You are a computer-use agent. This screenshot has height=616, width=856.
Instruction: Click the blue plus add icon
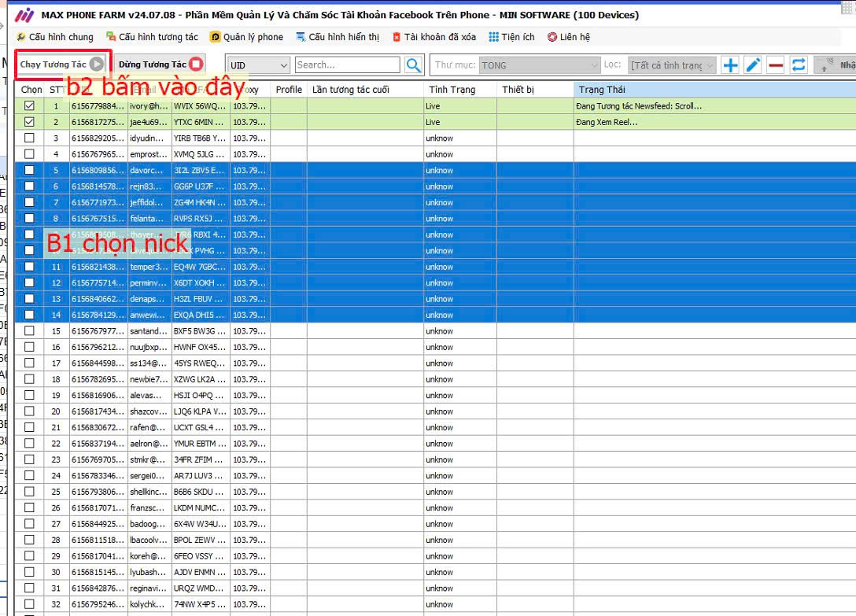(x=730, y=65)
